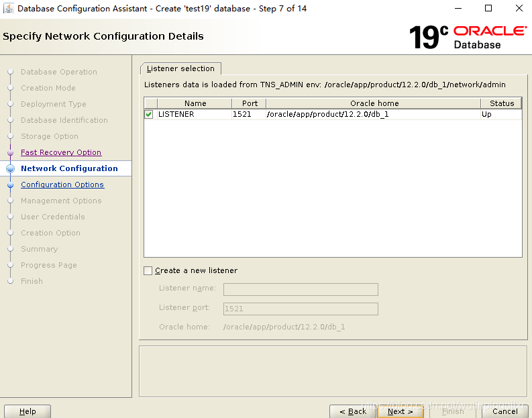Open Help for this step

28,411
